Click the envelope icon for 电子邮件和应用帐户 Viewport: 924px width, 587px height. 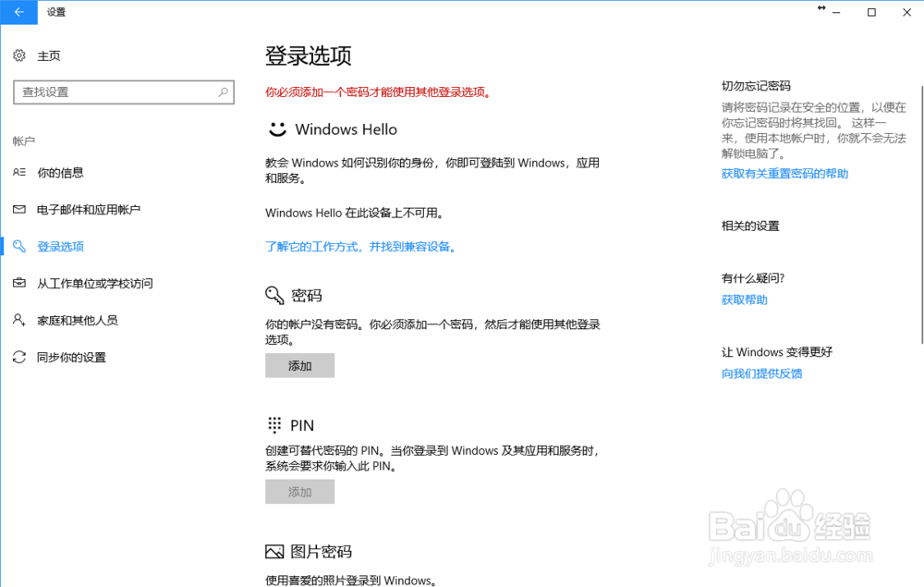click(x=19, y=209)
